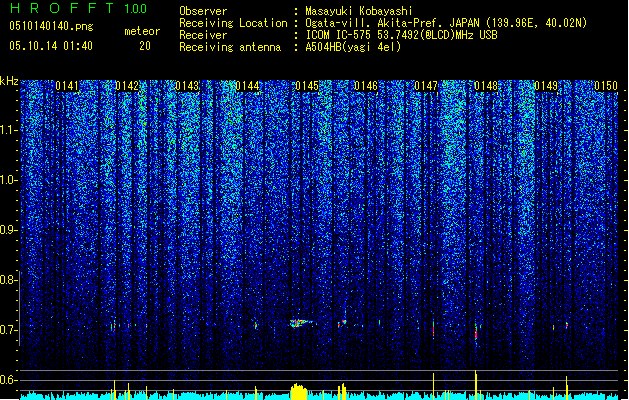This screenshot has width=629, height=400.
Task: Click the 0147 time marker
Action: pos(426,86)
